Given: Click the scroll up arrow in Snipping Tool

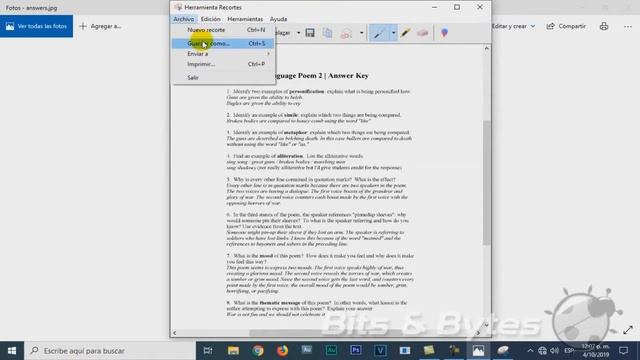Looking at the screenshot, I should 487,49.
